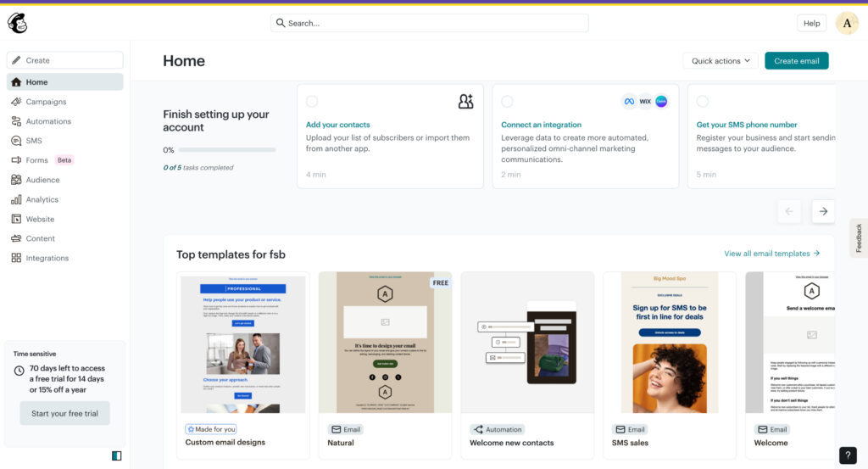Open View all email templates link
This screenshot has width=868, height=469.
click(x=771, y=254)
